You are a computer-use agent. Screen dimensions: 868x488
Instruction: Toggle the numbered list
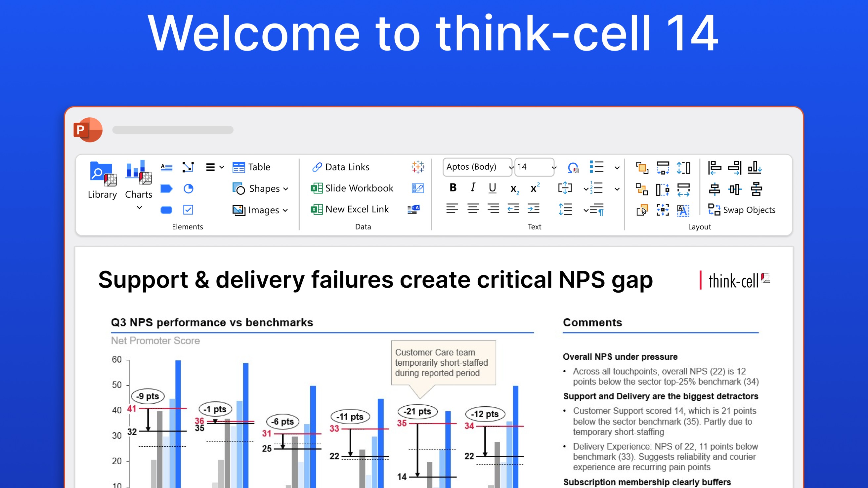(x=597, y=188)
